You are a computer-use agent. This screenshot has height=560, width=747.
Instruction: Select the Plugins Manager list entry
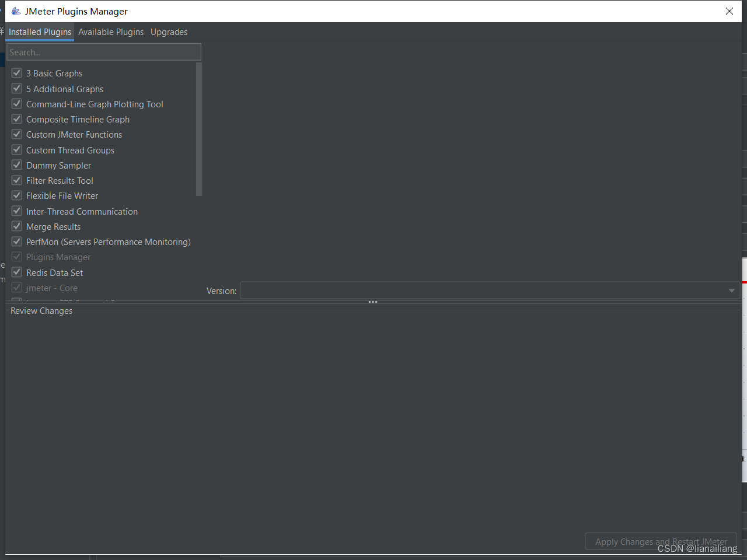pyautogui.click(x=58, y=257)
